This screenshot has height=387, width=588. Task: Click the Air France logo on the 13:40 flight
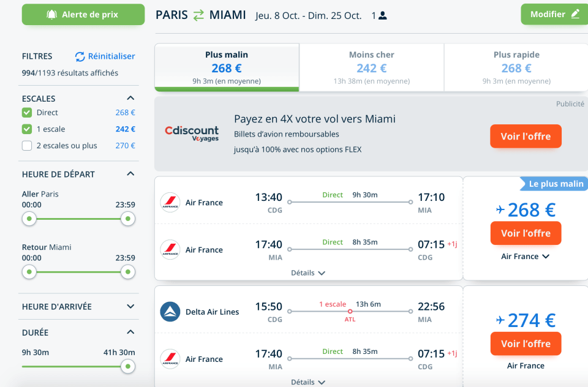170,203
